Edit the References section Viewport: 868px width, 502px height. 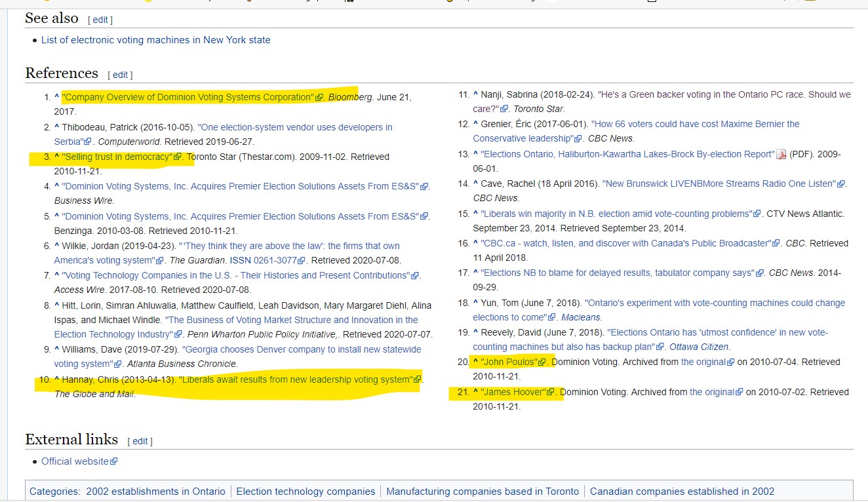click(120, 75)
